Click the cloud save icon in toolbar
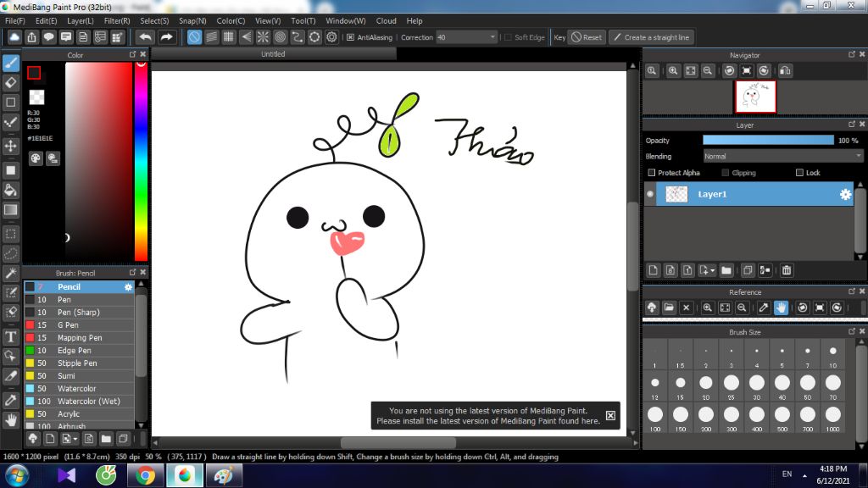 (14, 37)
